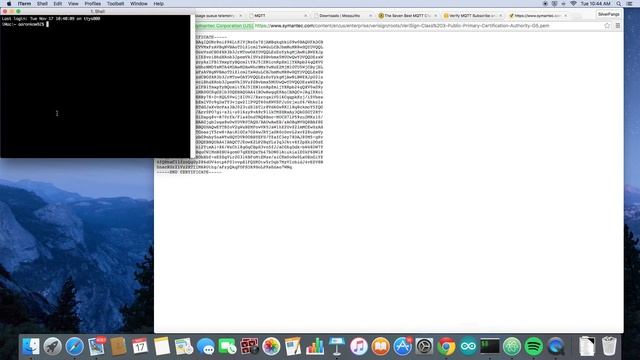Image resolution: width=640 pixels, height=360 pixels.
Task: Open FaceTime green icon in Dock
Action: 227,347
